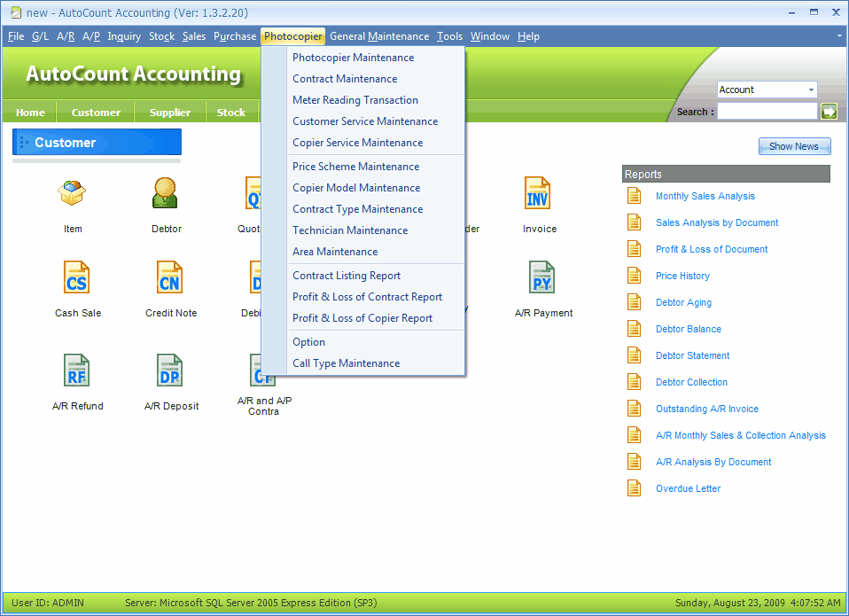Screen dimensions: 849x616
Task: Open General Maintenance menu
Action: (x=379, y=36)
